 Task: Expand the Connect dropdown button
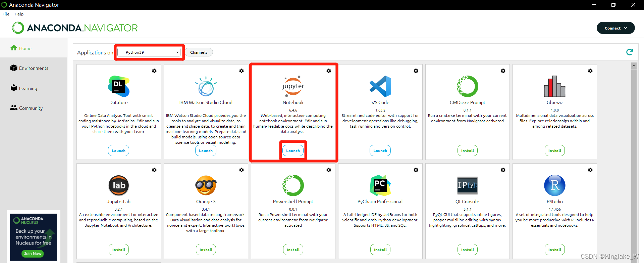616,28
